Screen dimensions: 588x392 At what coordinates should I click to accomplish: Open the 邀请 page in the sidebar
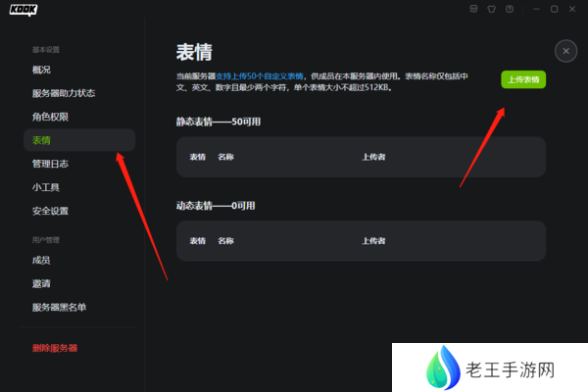point(41,283)
